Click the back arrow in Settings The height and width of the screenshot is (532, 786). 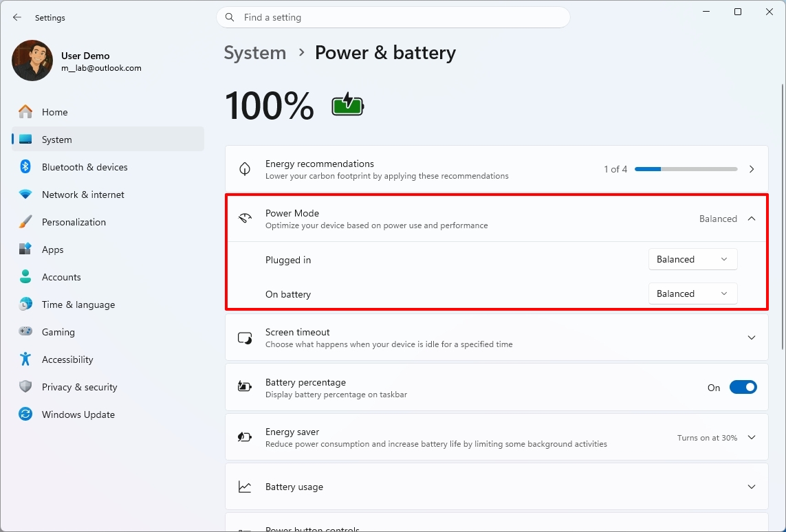coord(17,18)
